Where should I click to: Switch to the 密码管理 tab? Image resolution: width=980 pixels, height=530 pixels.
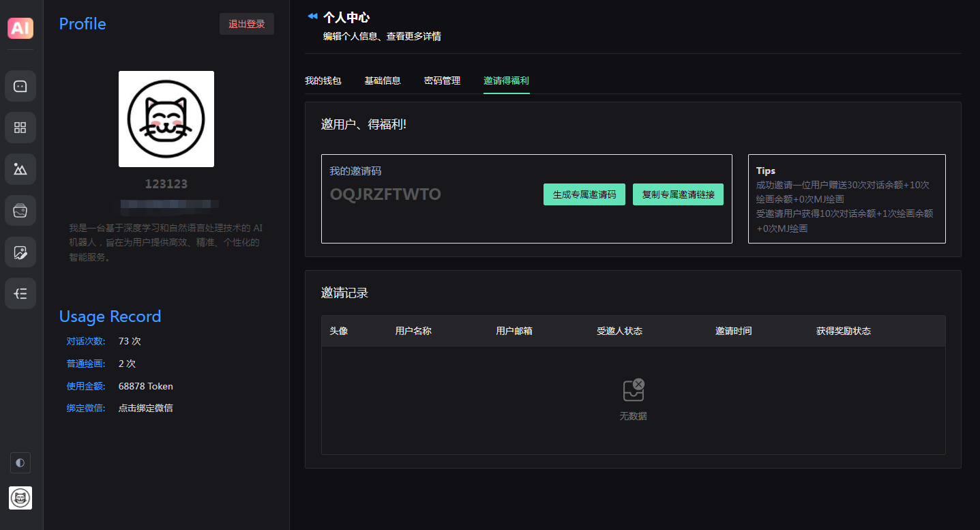click(442, 80)
